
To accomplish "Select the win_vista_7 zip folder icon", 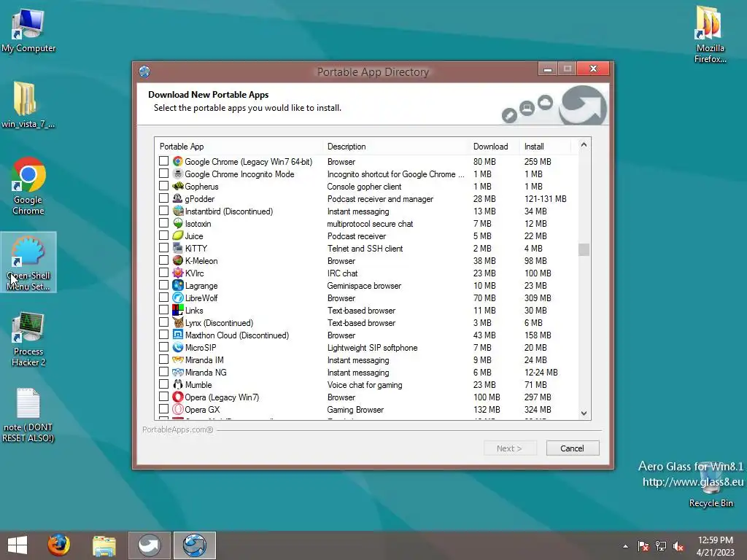I will coord(28,105).
